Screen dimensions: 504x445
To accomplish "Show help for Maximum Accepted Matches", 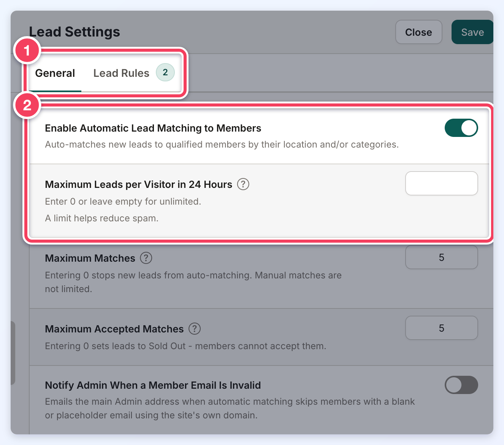I will tap(195, 329).
